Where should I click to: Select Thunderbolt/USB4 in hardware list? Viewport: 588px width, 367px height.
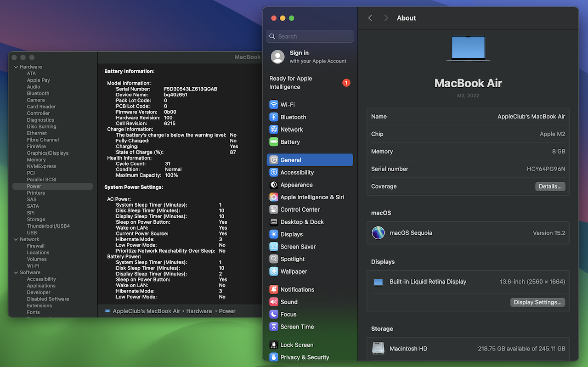pyautogui.click(x=48, y=226)
